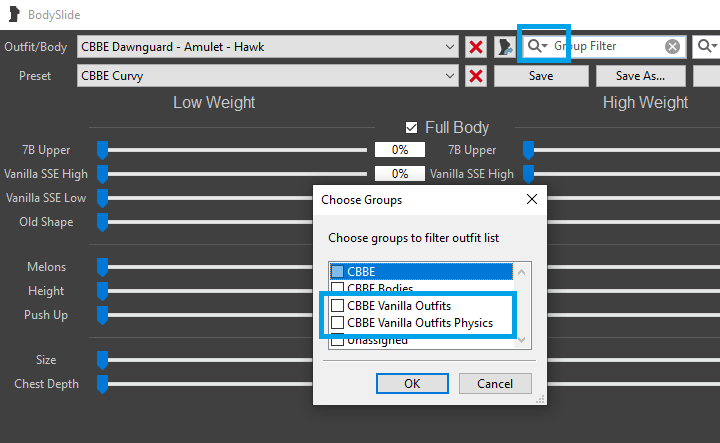Image resolution: width=720 pixels, height=443 pixels.
Task: Edit Vanilla SSE High low weight percent field
Action: click(x=399, y=174)
